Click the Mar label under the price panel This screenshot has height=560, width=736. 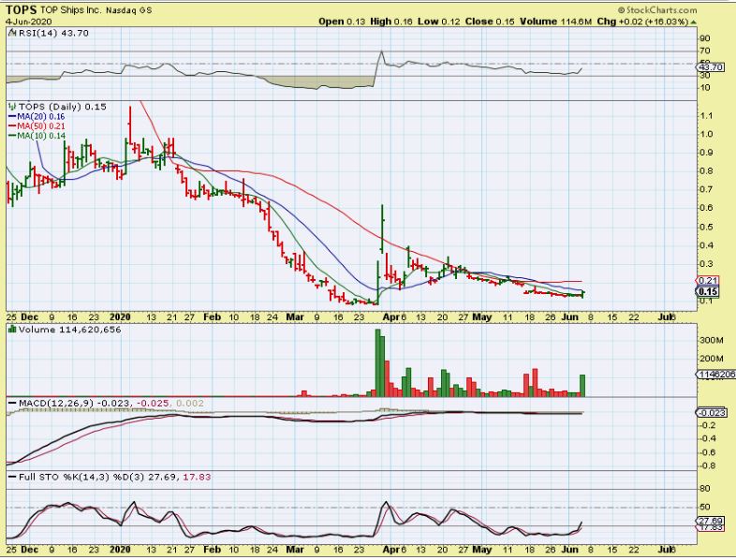(x=295, y=317)
